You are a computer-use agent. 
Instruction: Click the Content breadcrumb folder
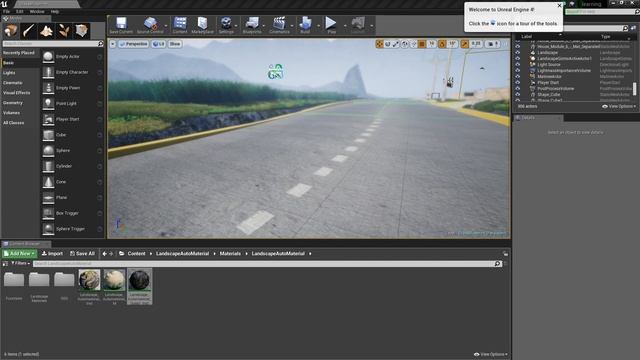(136, 253)
